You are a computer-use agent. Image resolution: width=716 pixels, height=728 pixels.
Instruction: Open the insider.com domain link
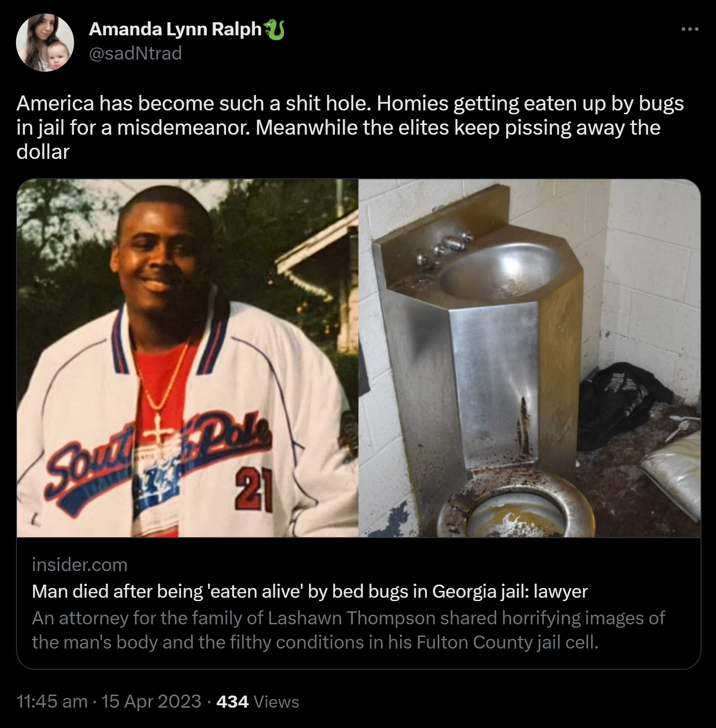click(x=80, y=565)
